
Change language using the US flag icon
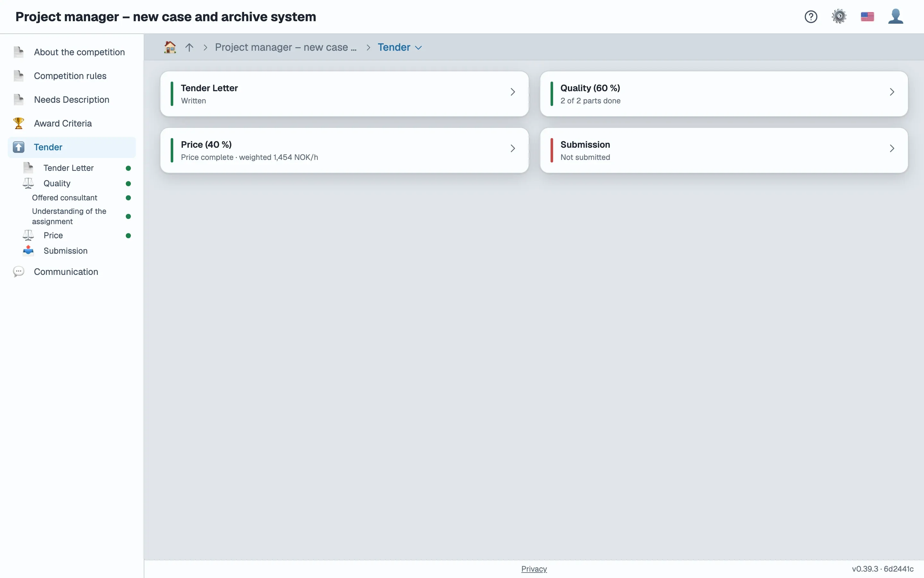tap(867, 17)
